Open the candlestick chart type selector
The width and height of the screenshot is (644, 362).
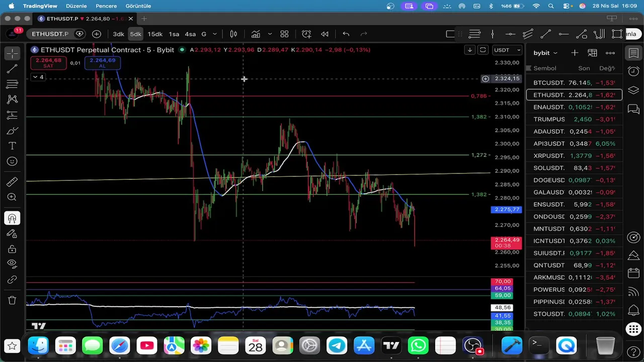pos(233,34)
